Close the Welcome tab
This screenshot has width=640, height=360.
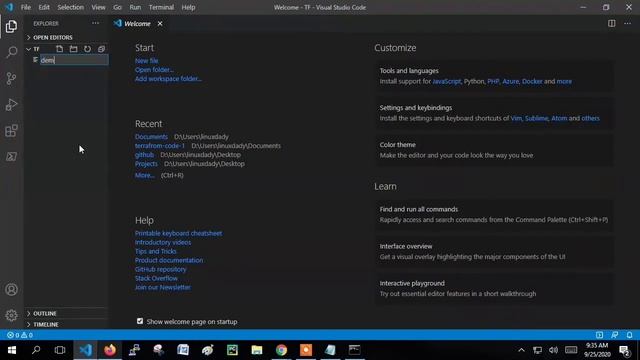click(x=160, y=24)
